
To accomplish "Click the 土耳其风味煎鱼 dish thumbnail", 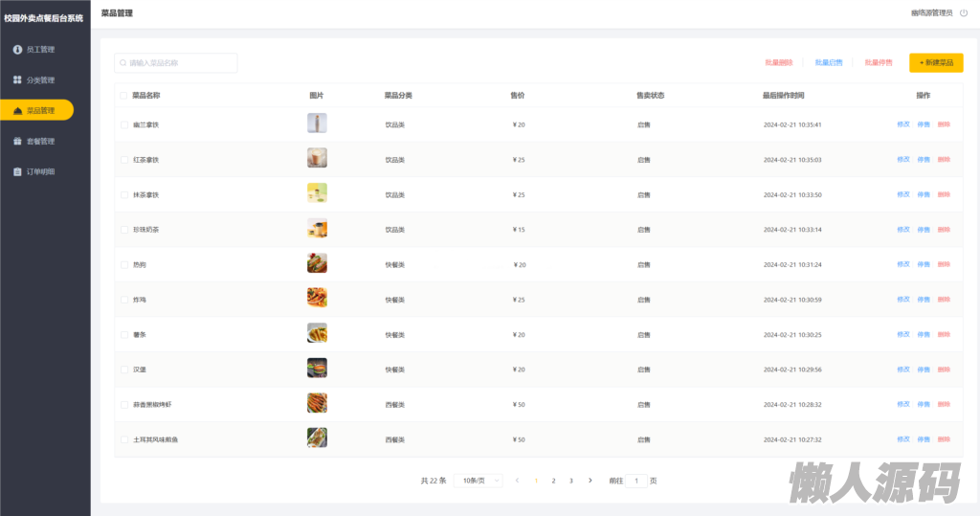I will (x=317, y=437).
